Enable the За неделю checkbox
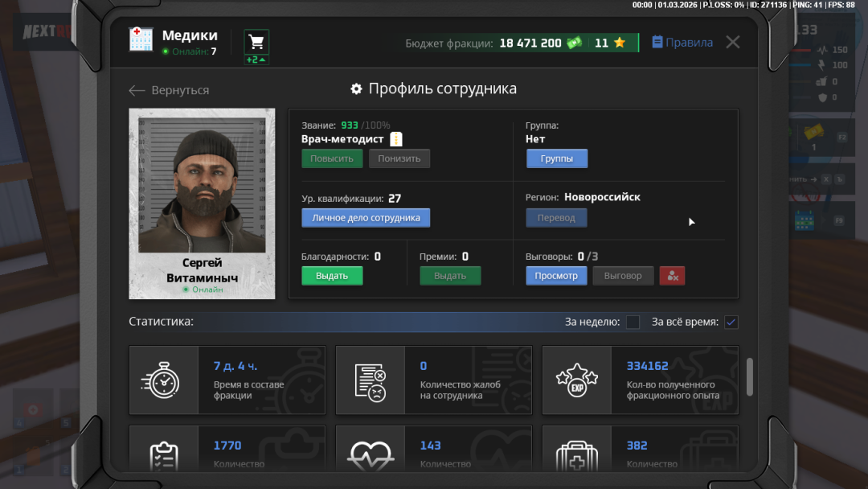 pyautogui.click(x=633, y=323)
